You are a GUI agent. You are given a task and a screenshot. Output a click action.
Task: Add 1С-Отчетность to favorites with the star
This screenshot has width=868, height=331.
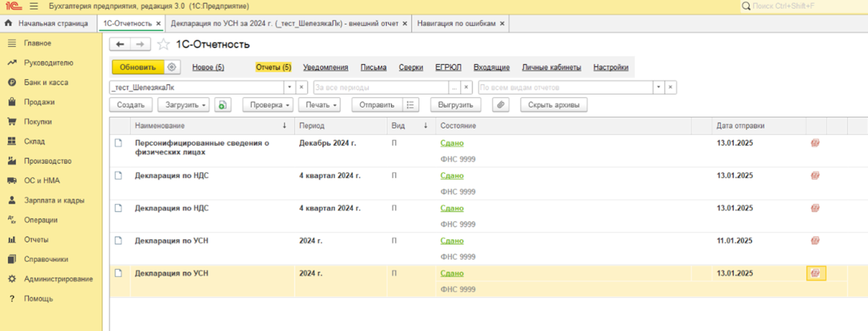tap(163, 44)
